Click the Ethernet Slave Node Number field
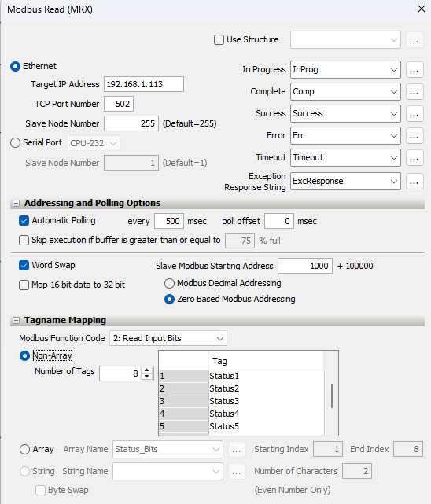431x504 pixels. [x=131, y=123]
